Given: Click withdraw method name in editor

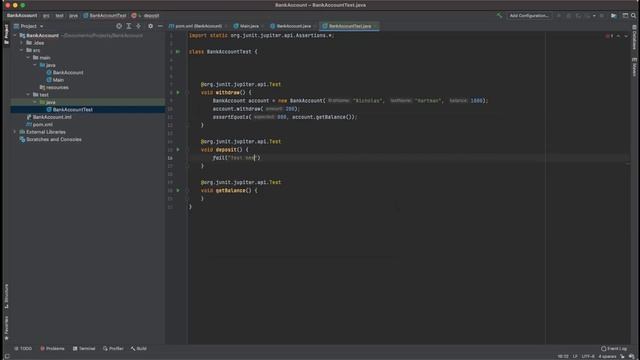Looking at the screenshot, I should point(228,93).
